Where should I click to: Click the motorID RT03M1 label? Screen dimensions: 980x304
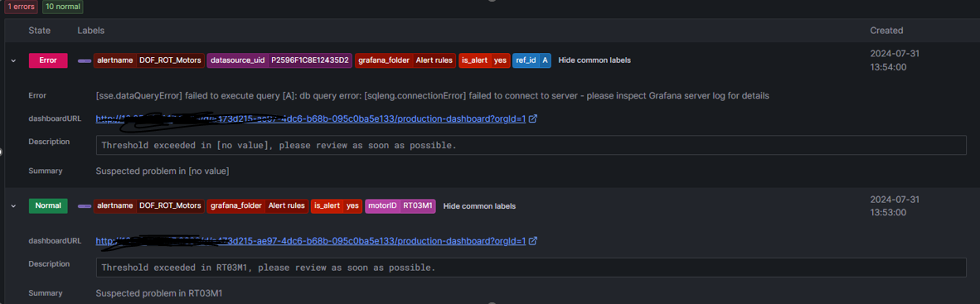(400, 205)
